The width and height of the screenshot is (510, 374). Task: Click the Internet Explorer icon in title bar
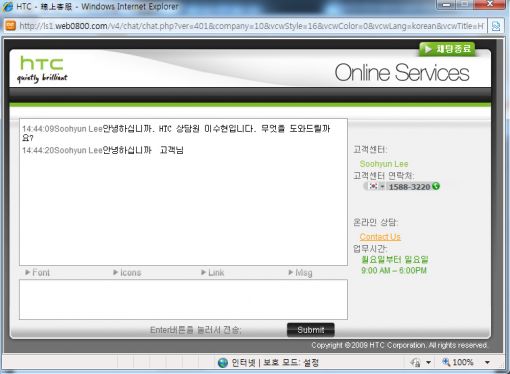[x=8, y=7]
